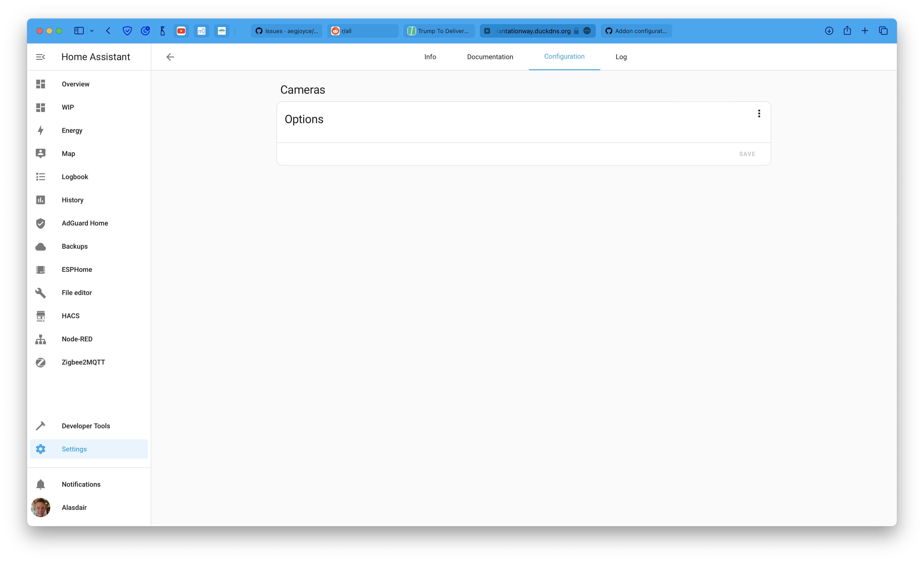Open the Node-RED sidebar icon
Viewport: 924px width, 562px height.
coord(41,339)
